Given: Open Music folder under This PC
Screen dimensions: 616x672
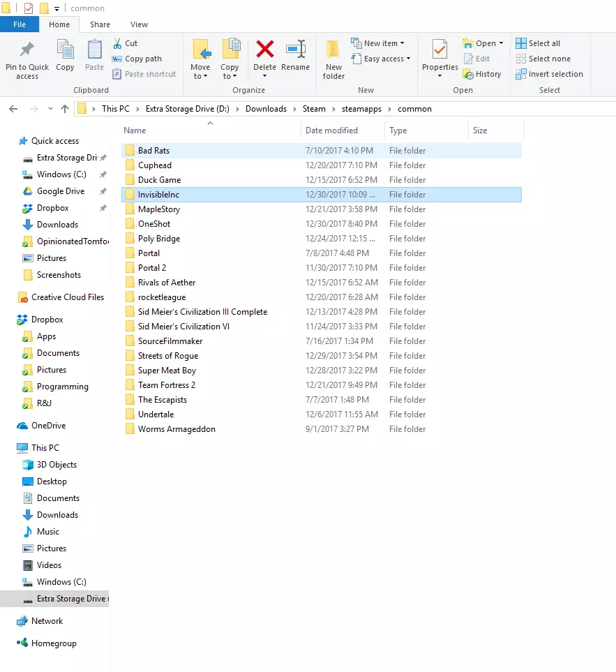Looking at the screenshot, I should coord(48,532).
